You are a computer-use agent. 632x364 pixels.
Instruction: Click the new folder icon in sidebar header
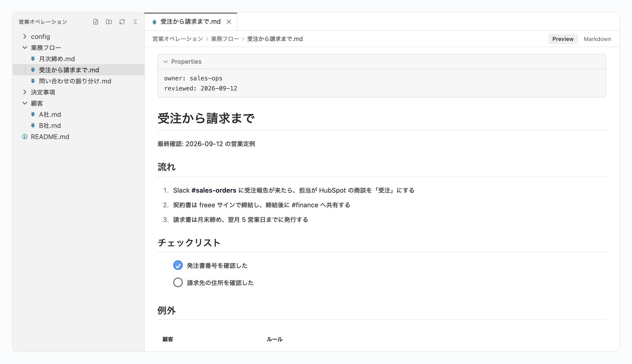(x=109, y=22)
